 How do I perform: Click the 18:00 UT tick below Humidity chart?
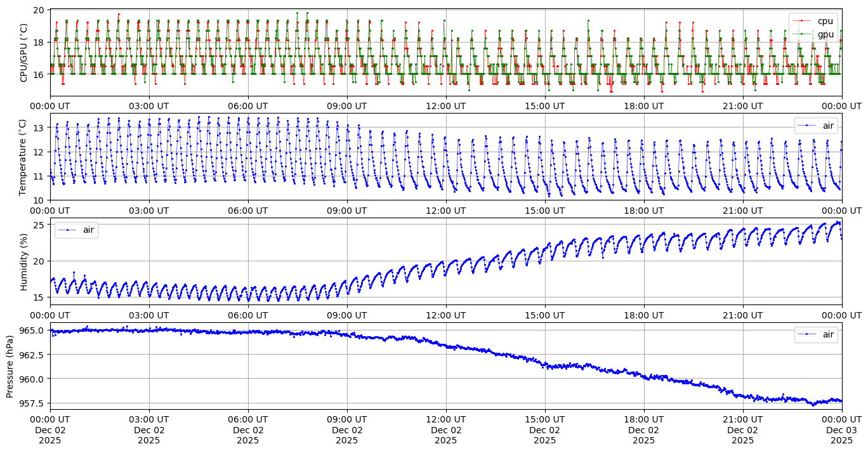click(643, 314)
